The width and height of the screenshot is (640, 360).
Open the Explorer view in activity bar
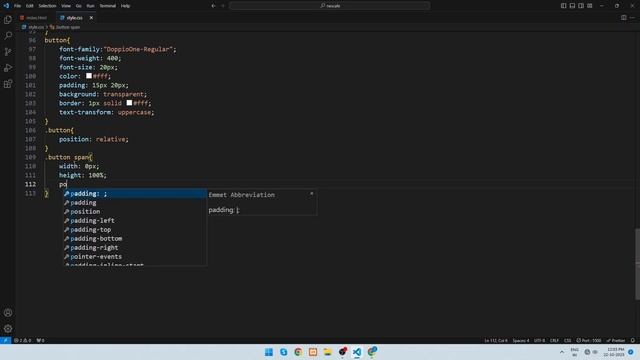point(8,20)
